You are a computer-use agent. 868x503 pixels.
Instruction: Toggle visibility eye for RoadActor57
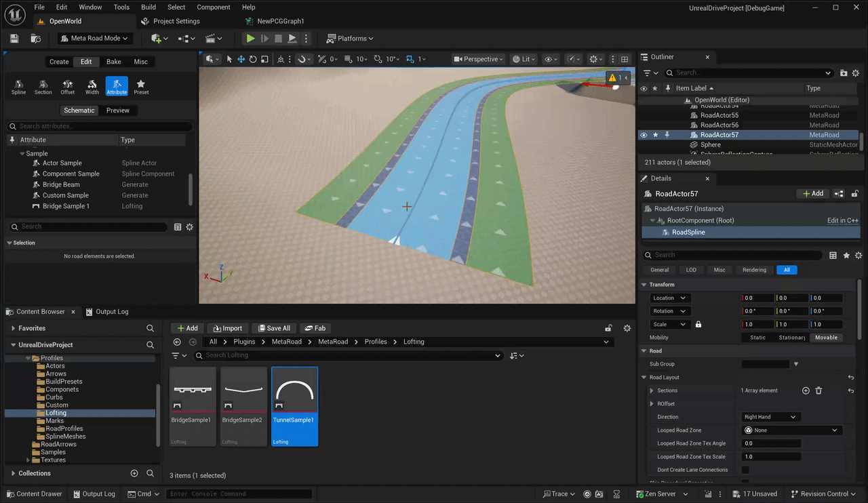pyautogui.click(x=644, y=135)
